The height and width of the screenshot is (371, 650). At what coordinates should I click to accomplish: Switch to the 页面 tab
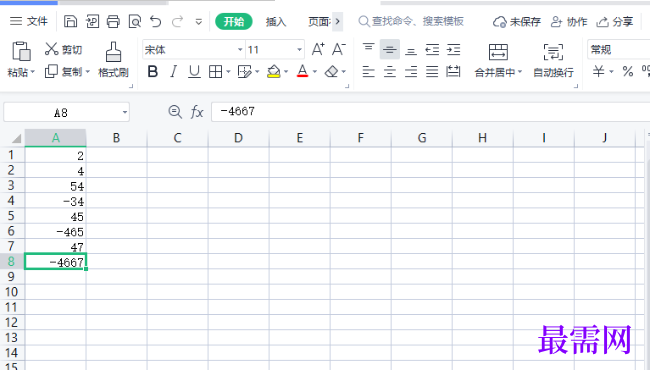(318, 22)
